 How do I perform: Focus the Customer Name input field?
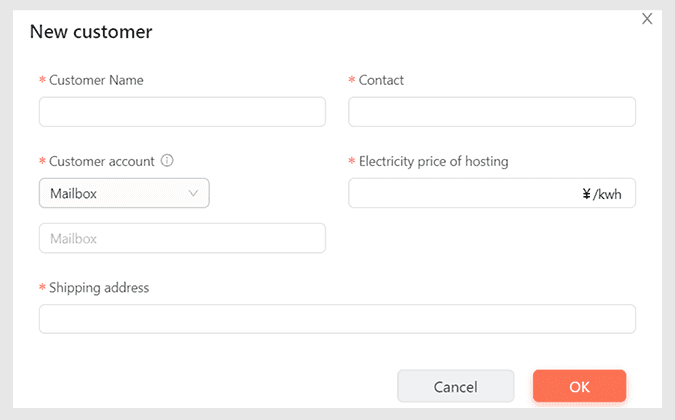tap(182, 112)
